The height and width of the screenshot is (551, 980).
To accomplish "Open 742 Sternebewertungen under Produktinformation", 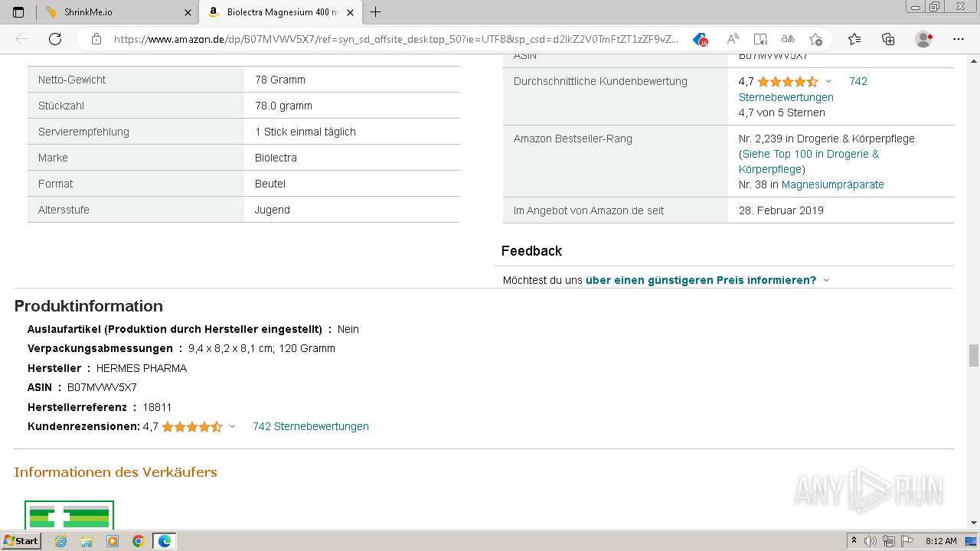I will [x=311, y=426].
